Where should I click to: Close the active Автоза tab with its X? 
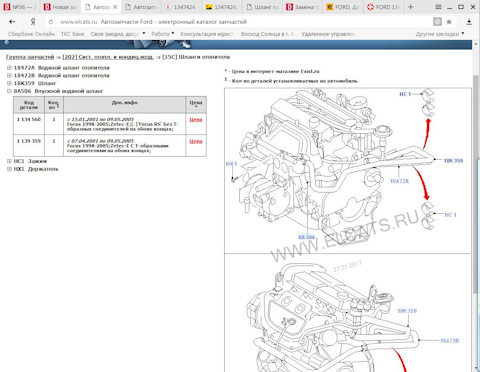(115, 7)
